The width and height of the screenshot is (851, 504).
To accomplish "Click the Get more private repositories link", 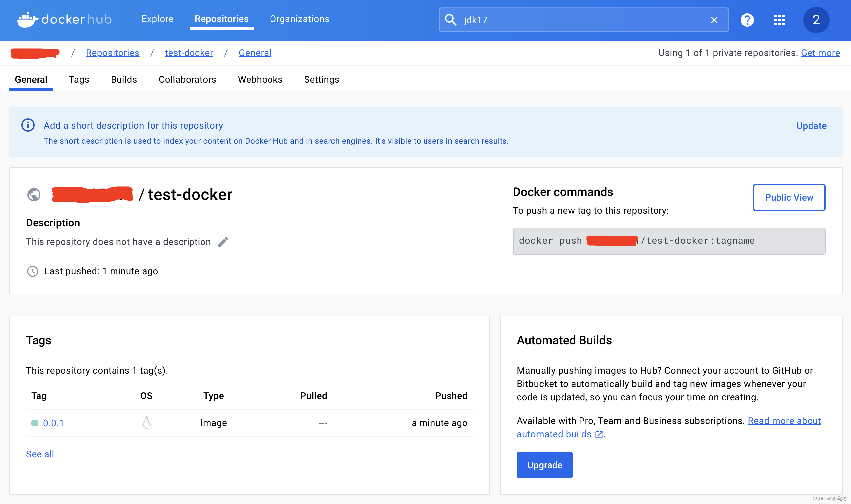I will click(x=820, y=53).
